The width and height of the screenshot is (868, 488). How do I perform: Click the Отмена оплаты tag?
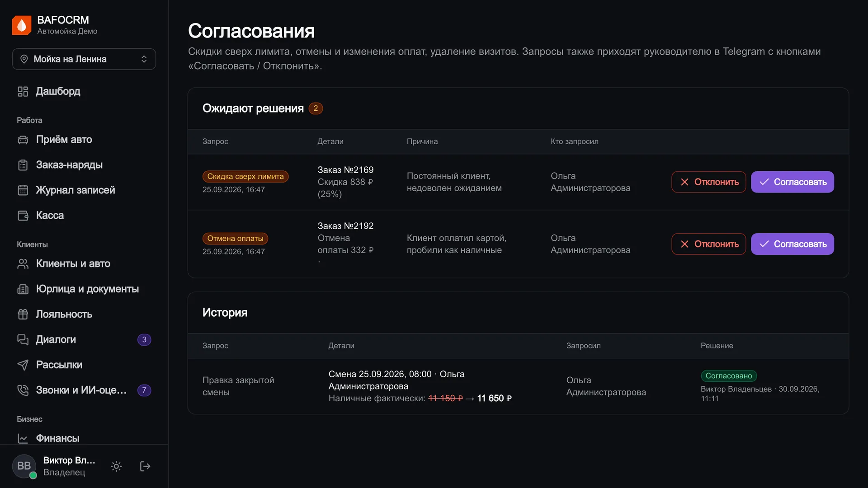tap(235, 239)
